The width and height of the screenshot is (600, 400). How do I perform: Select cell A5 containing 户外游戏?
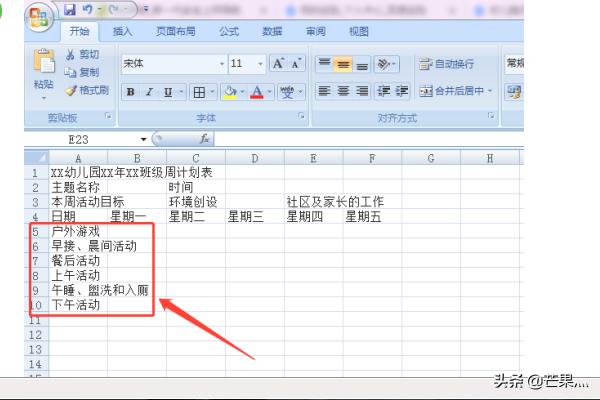click(x=78, y=230)
